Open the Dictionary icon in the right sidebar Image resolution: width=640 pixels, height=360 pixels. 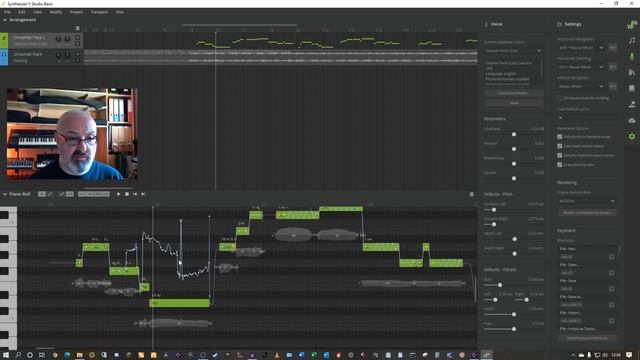point(632,88)
